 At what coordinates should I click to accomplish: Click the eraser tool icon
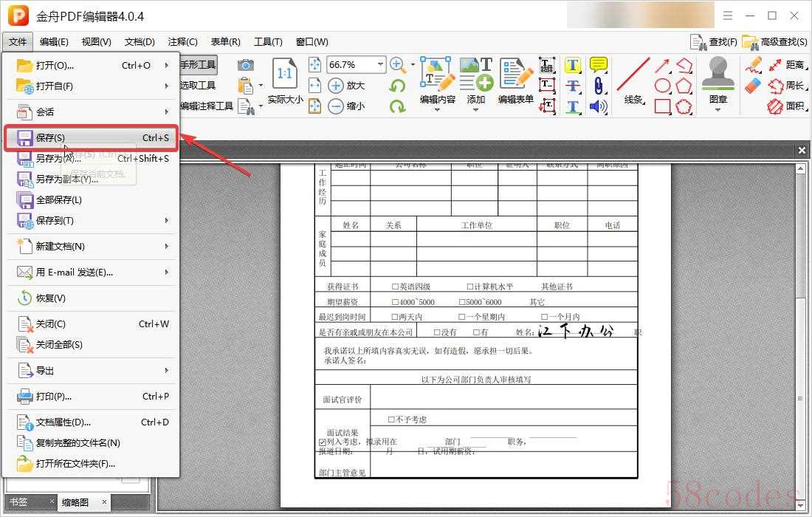(752, 86)
